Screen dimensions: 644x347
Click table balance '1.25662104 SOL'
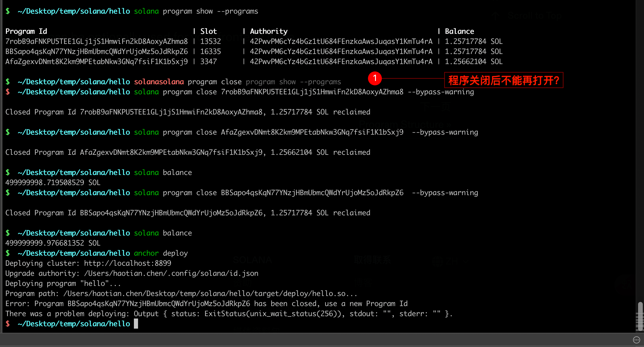pyautogui.click(x=474, y=62)
